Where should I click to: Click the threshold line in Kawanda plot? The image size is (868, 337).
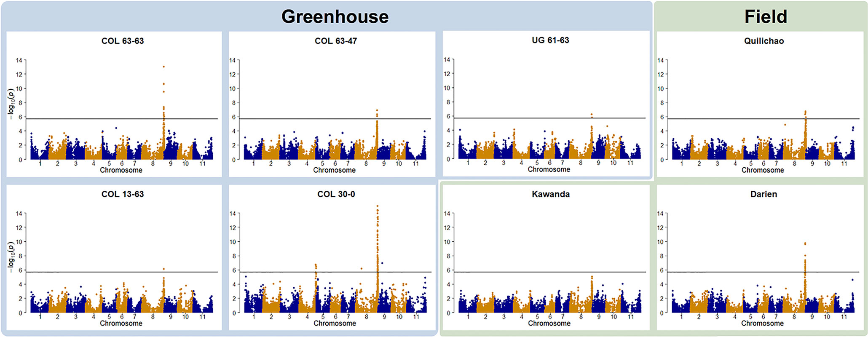coord(550,272)
